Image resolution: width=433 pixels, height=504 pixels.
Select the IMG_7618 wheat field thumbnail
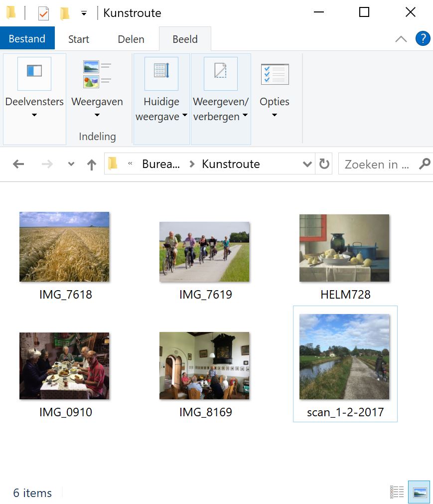pyautogui.click(x=64, y=247)
